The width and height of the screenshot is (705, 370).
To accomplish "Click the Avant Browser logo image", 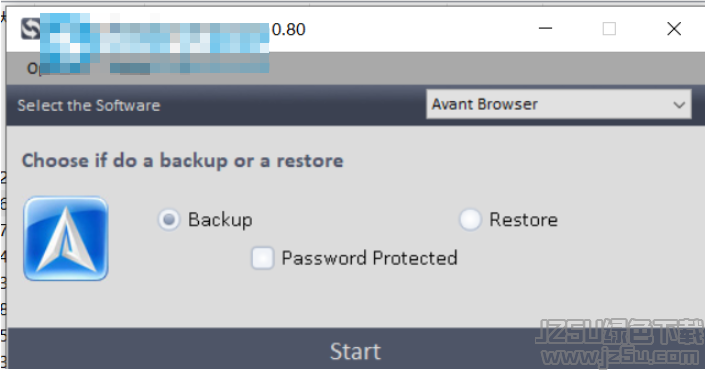I will pyautogui.click(x=66, y=239).
